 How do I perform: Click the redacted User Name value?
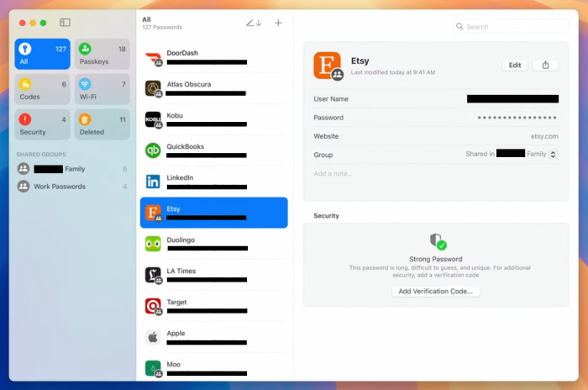point(512,98)
